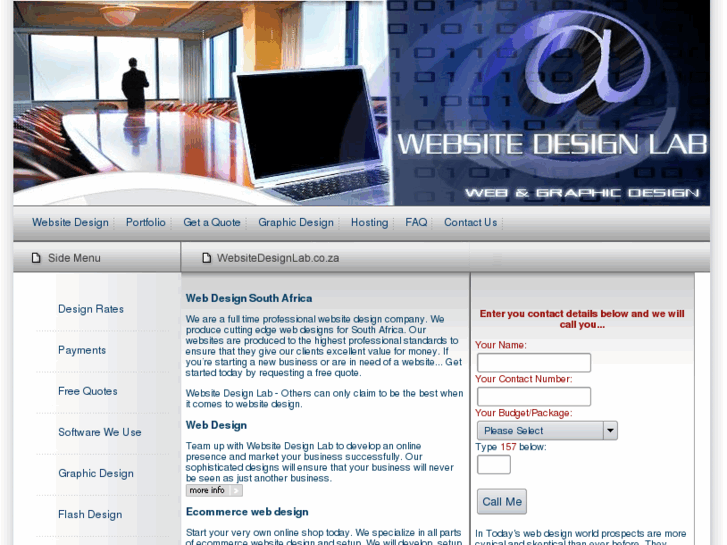Screen dimensions: 727x545
Task: Click the Call Me button
Action: (x=502, y=501)
